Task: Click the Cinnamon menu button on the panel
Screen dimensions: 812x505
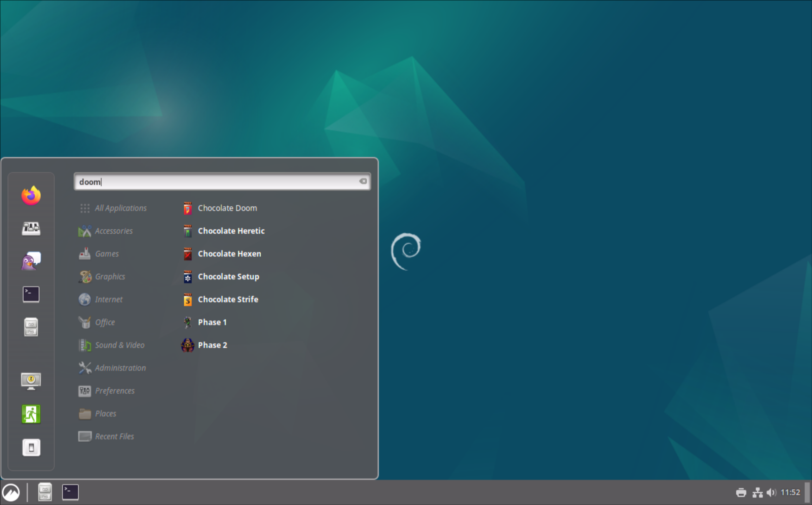Action: click(x=11, y=493)
